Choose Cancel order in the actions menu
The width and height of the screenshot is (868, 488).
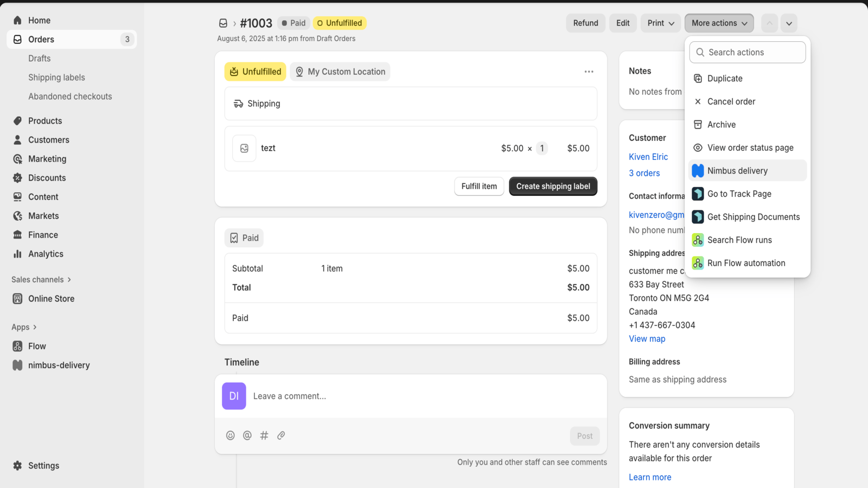[x=731, y=101]
